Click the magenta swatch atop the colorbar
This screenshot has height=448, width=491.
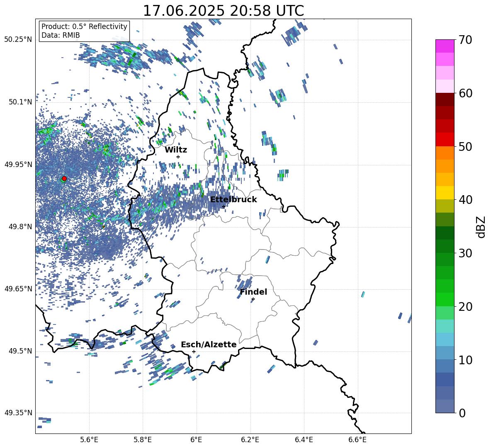(x=445, y=46)
